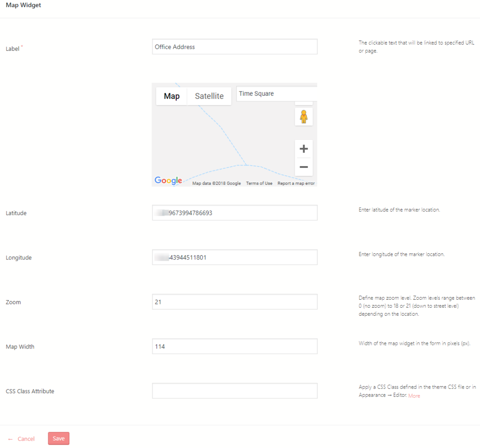The width and height of the screenshot is (480, 448).
Task: Switch to Satellite view
Action: pos(209,96)
